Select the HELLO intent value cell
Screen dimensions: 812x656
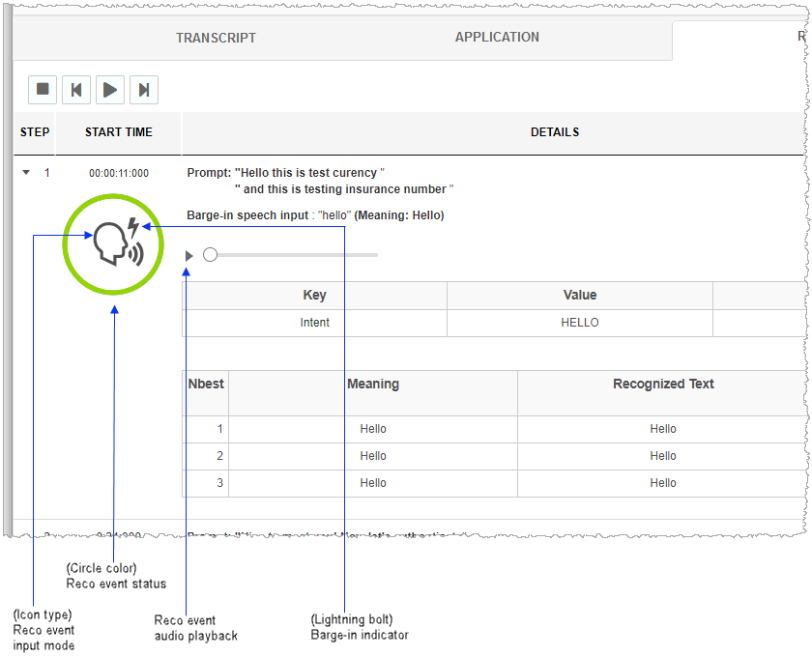coord(579,323)
